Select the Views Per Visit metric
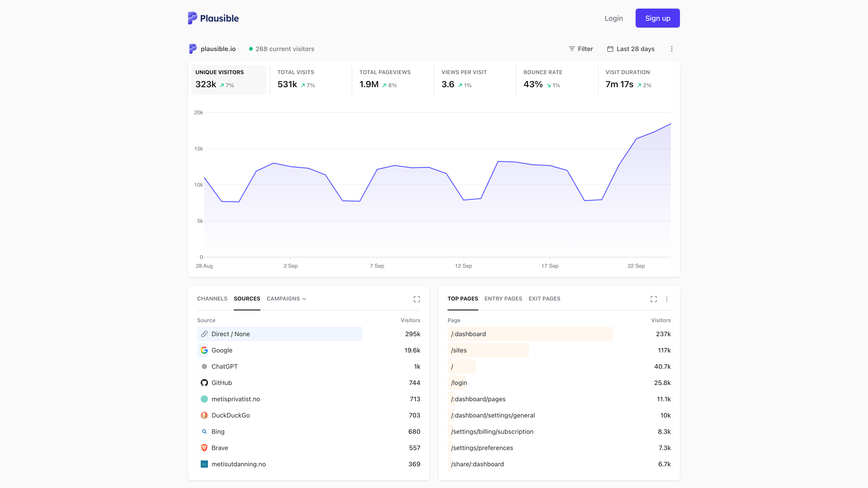The width and height of the screenshot is (868, 488). click(x=475, y=80)
